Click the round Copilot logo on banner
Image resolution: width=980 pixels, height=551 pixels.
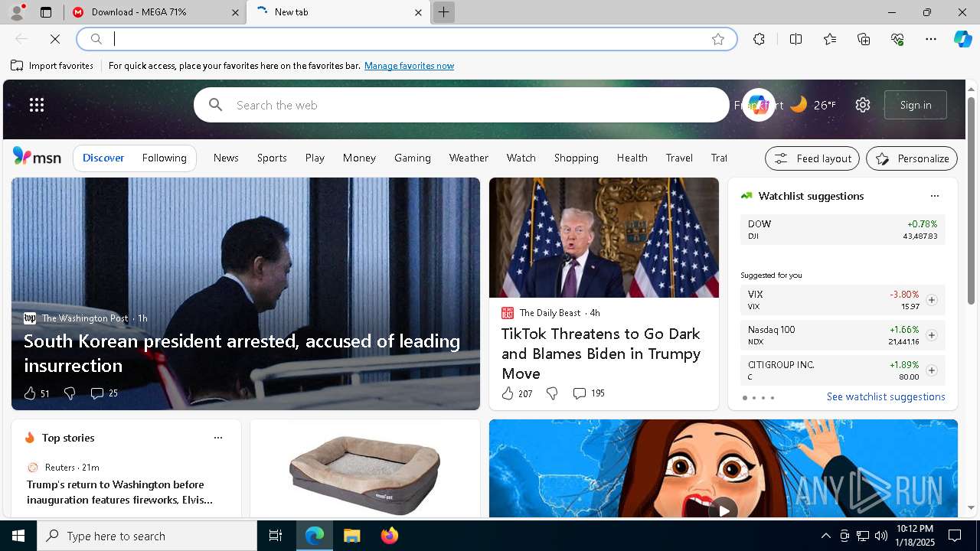point(758,105)
